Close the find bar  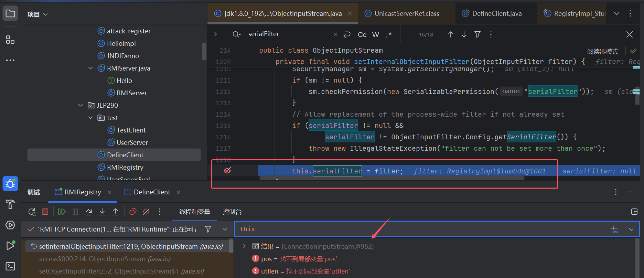(630, 34)
